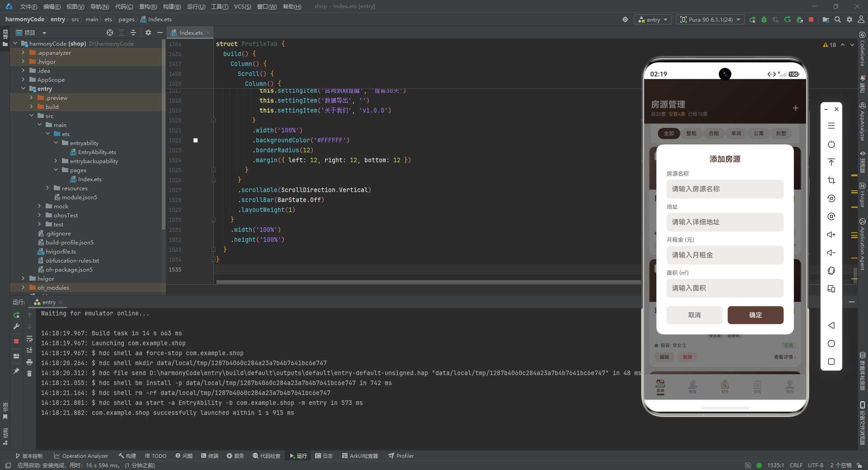Decrease emulator volume icon
Image resolution: width=868 pixels, height=470 pixels.
click(x=831, y=253)
